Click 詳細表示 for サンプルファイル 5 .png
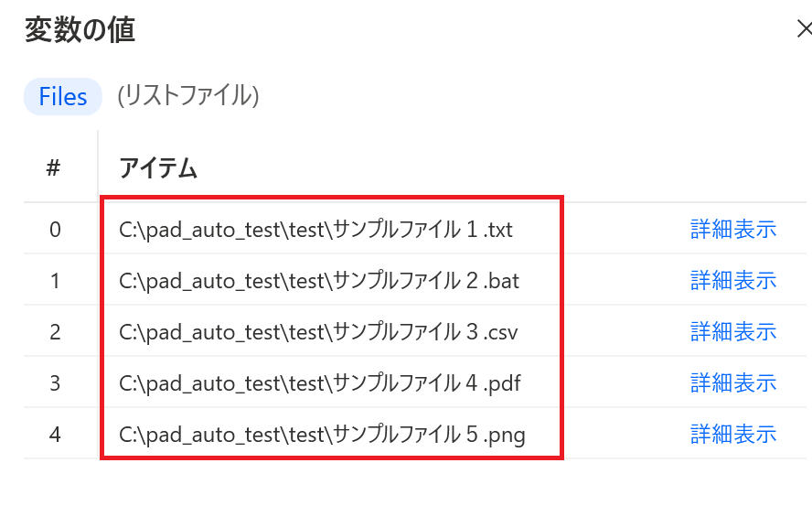This screenshot has height=506, width=812. click(732, 434)
